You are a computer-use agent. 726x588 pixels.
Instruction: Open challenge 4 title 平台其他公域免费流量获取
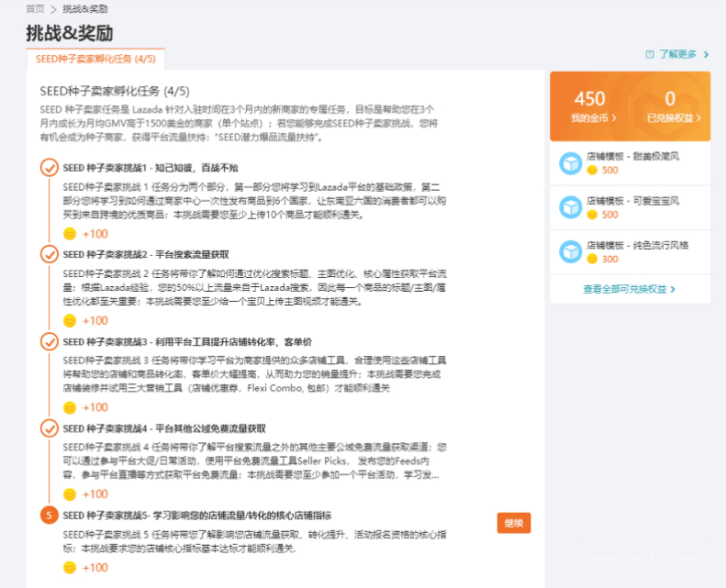164,428
